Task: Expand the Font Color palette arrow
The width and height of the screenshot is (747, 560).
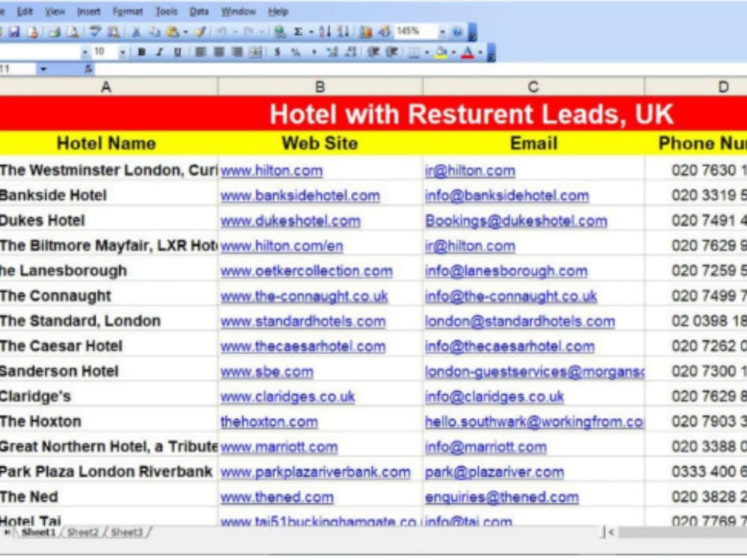Action: tap(480, 52)
